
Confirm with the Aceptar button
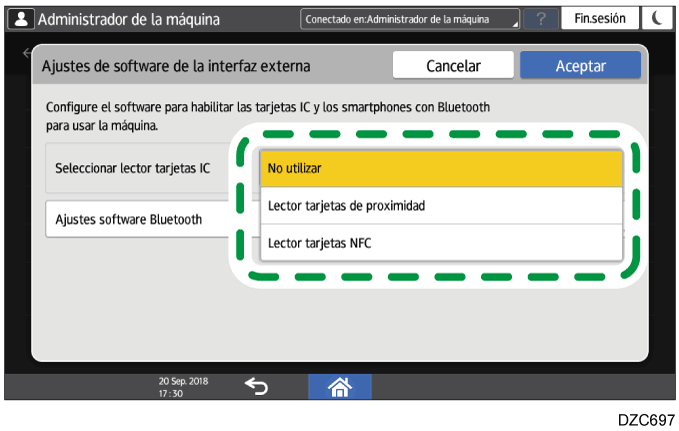coord(580,66)
